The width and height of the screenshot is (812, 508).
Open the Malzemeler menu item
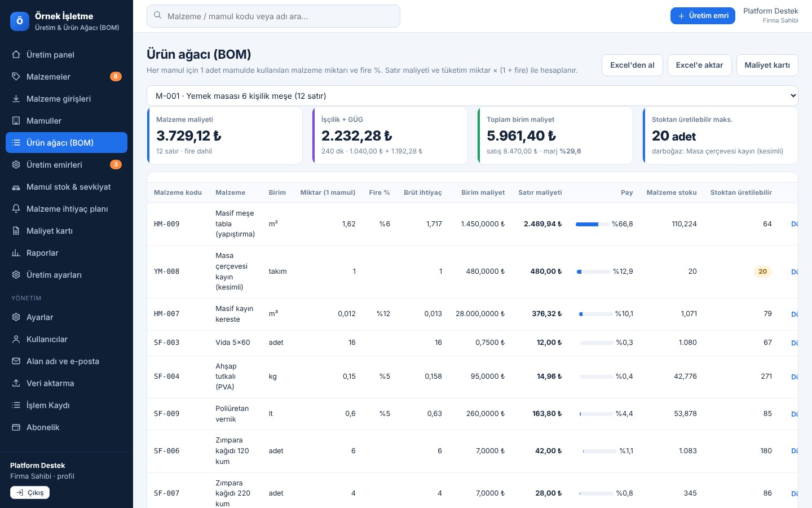67,77
